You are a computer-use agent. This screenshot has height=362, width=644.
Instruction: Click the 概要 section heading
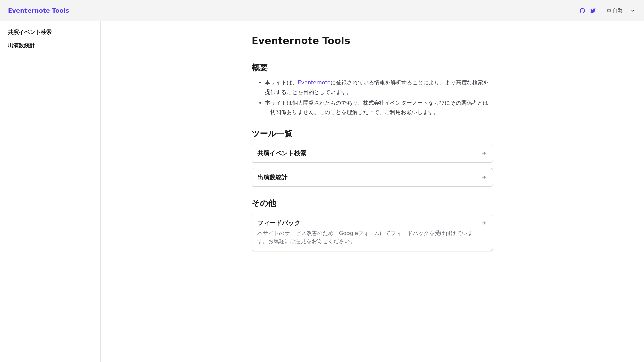pyautogui.click(x=260, y=68)
